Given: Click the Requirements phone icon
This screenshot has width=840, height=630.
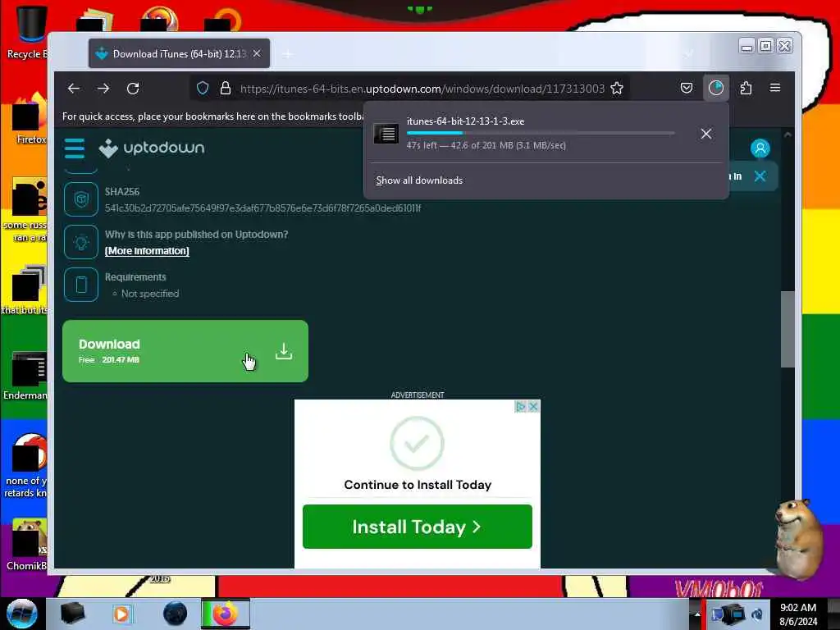Looking at the screenshot, I should tap(81, 285).
